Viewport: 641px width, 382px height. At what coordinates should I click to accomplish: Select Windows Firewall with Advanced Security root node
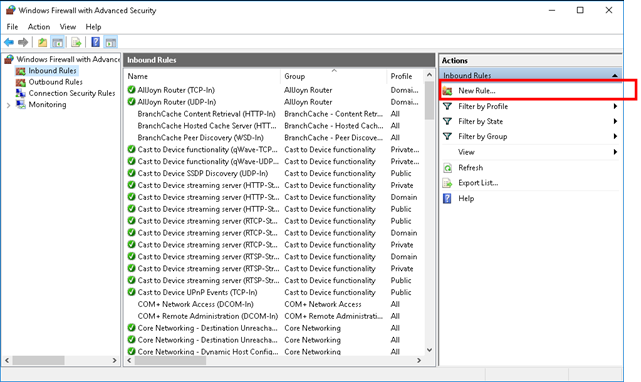point(68,59)
